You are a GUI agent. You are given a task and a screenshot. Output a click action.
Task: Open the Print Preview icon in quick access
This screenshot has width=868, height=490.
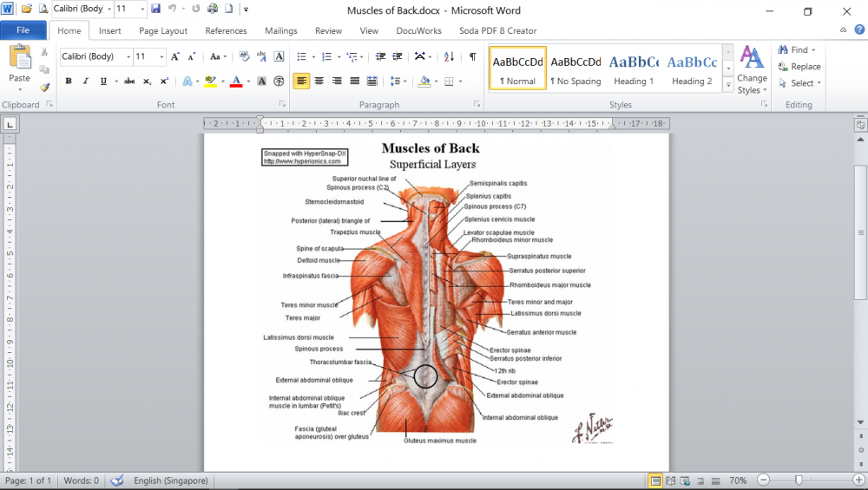tap(43, 9)
